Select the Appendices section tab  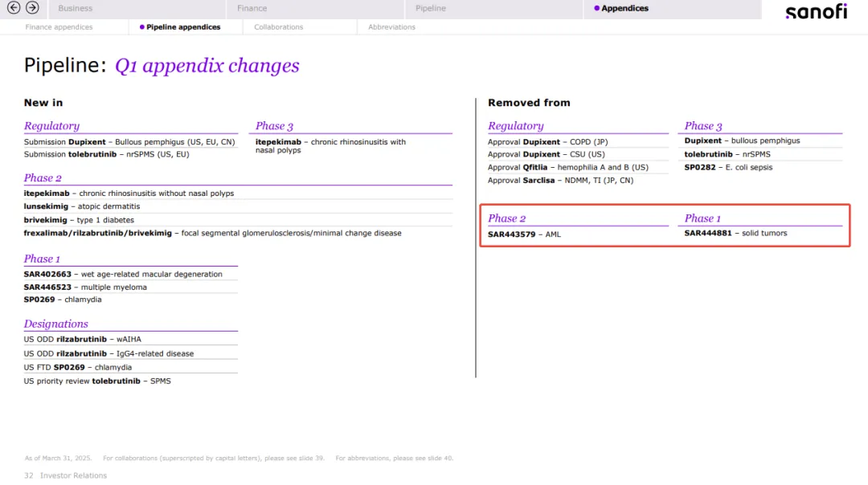(x=672, y=8)
